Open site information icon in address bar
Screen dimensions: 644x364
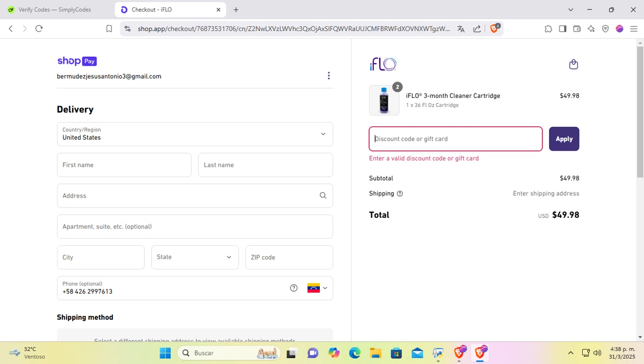coord(128,29)
